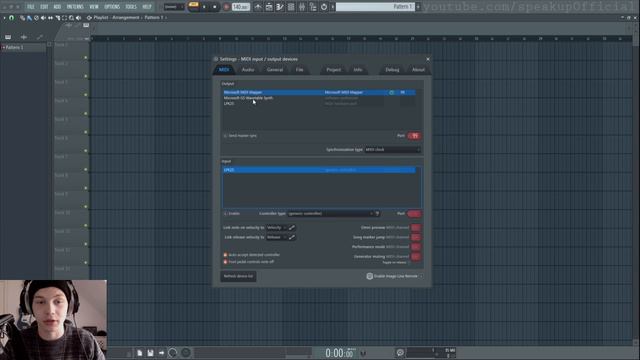Click the transport Play button
The image size is (640, 360).
click(x=204, y=7)
